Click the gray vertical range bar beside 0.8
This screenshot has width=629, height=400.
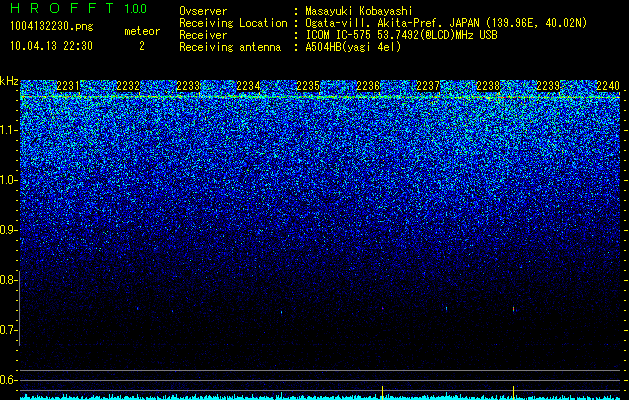point(19,308)
